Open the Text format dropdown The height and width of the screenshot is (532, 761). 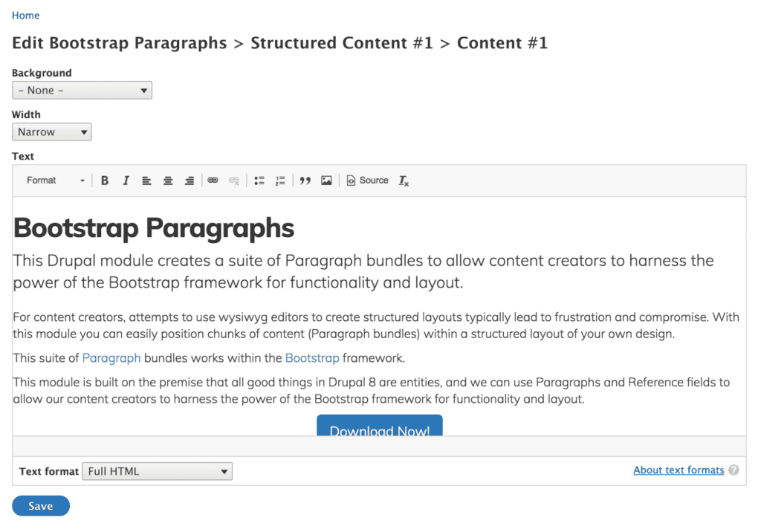click(x=158, y=471)
